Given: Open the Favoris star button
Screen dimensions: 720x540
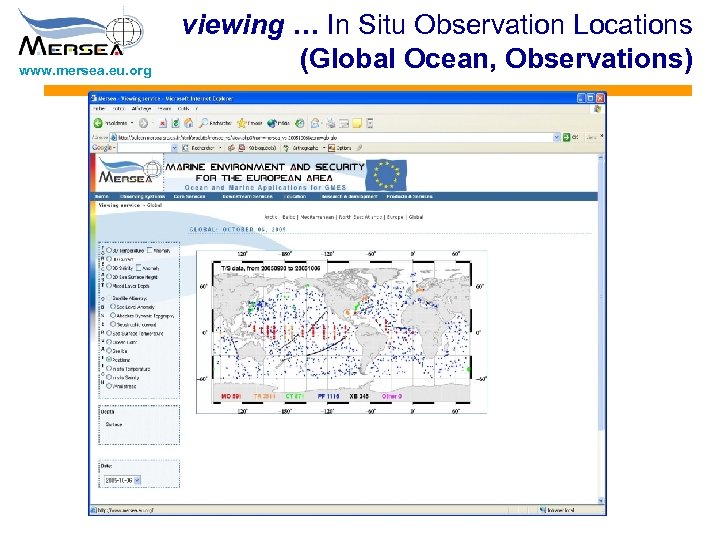Looking at the screenshot, I should pos(249,123).
